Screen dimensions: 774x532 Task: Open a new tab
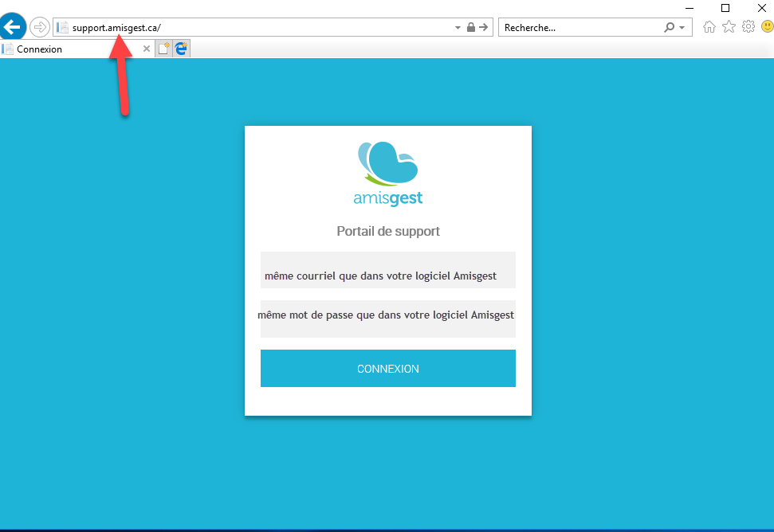pos(164,49)
